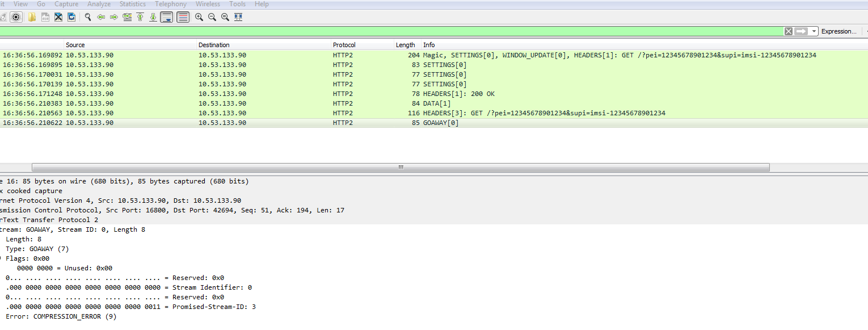Click the Go to first packet icon

(140, 16)
